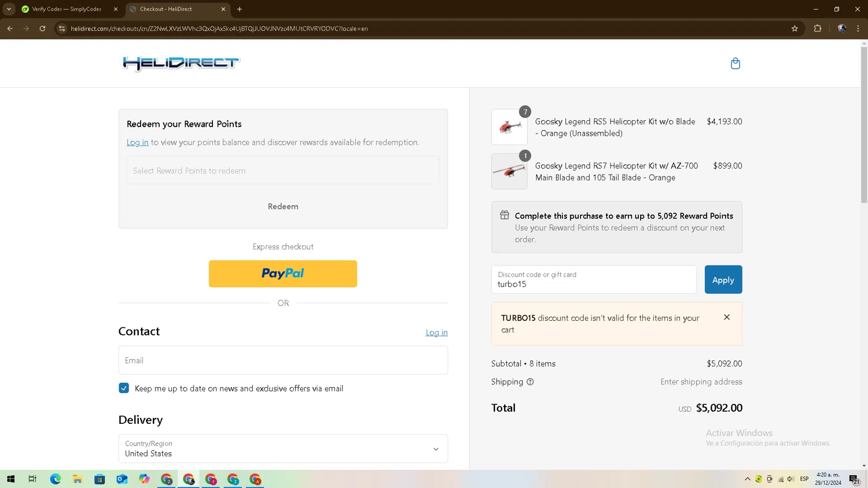Click the address bar URL

[x=219, y=28]
